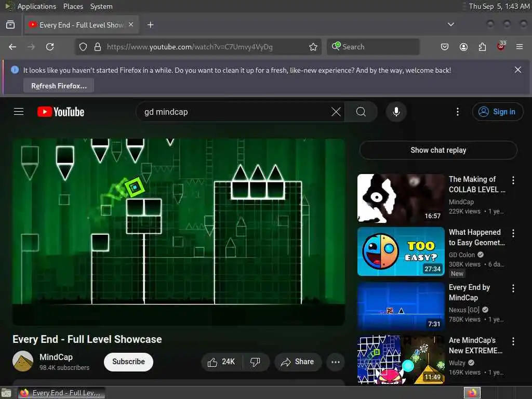
Task: Open tracking protection shield icon
Action: point(83,47)
